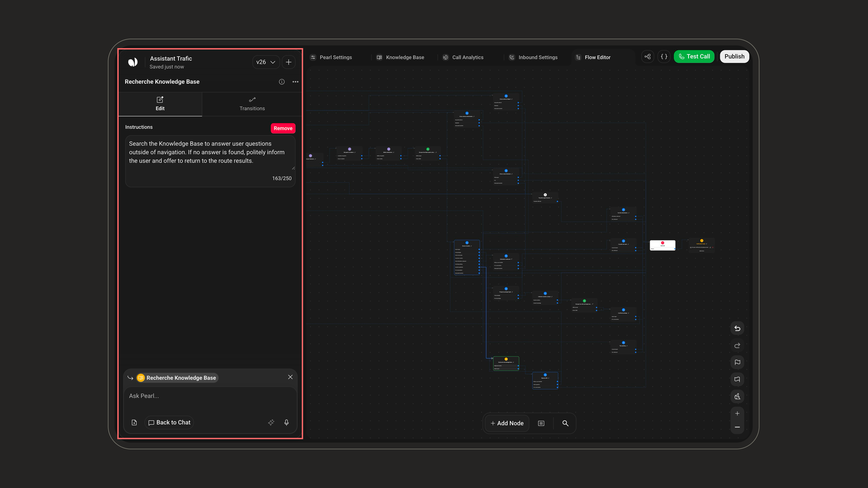Click the Tips parking node's blue icon
868x488 pixels.
click(x=623, y=343)
